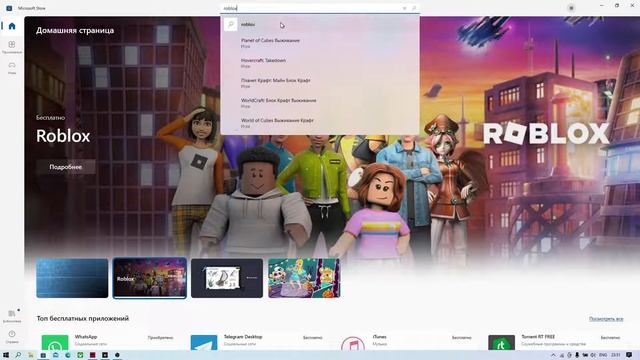
Task: Open Microsoft Edge from the taskbar
Action: pyautogui.click(x=68, y=355)
